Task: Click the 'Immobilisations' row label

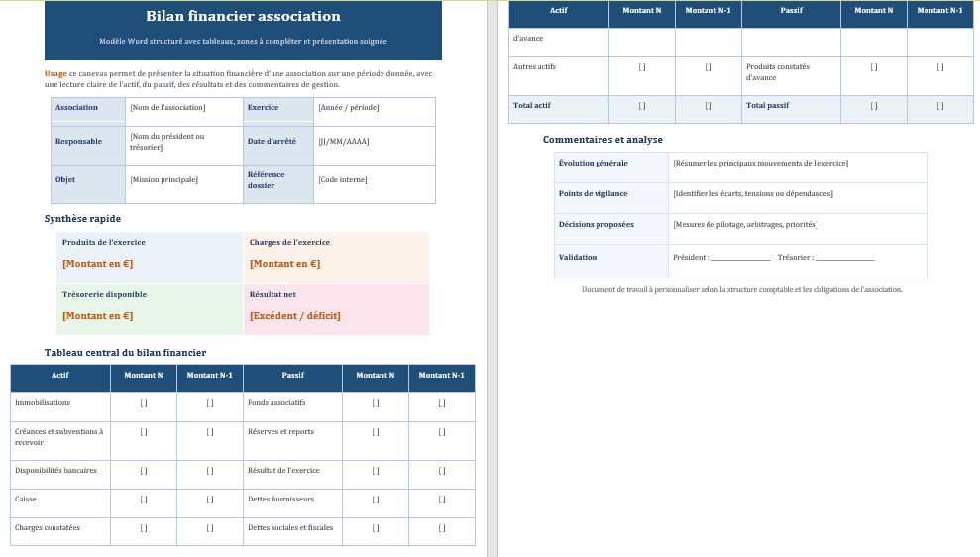Action: [x=43, y=403]
